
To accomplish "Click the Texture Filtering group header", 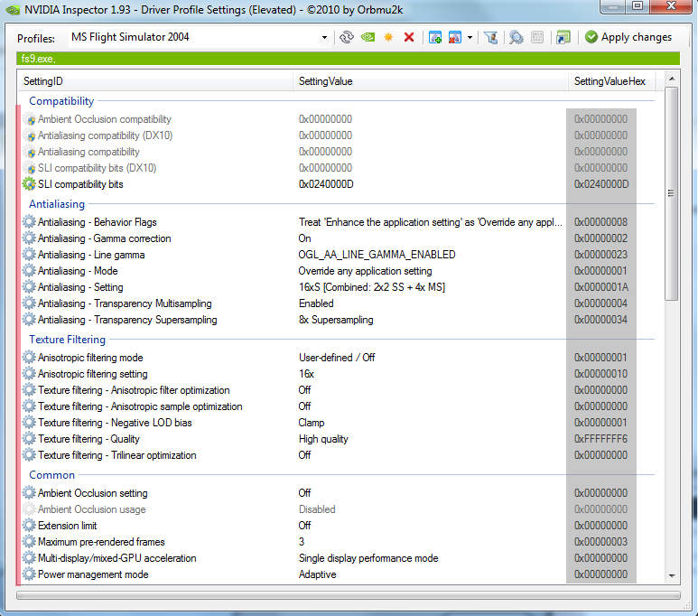I will pyautogui.click(x=67, y=340).
